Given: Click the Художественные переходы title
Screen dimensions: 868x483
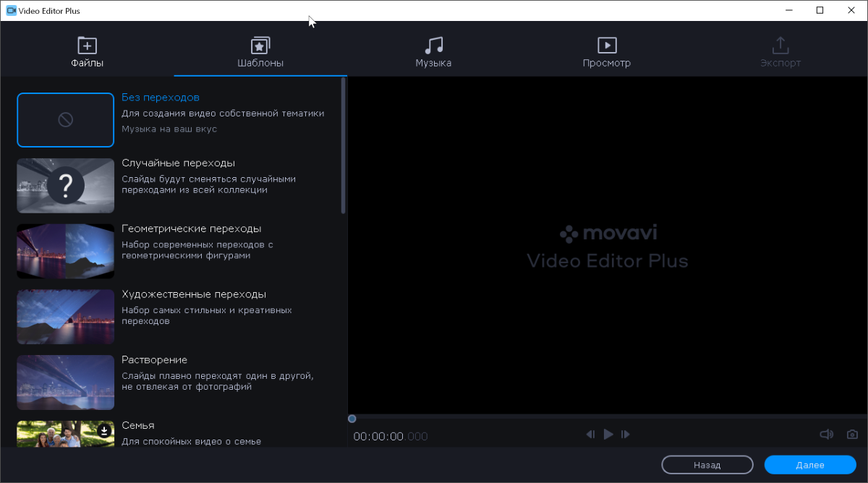Looking at the screenshot, I should (x=194, y=294).
